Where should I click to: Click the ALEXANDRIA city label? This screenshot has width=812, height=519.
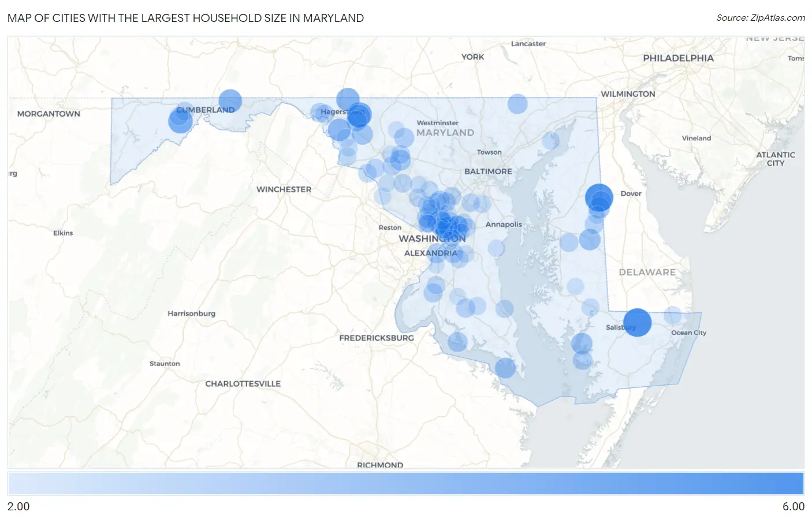(x=430, y=253)
